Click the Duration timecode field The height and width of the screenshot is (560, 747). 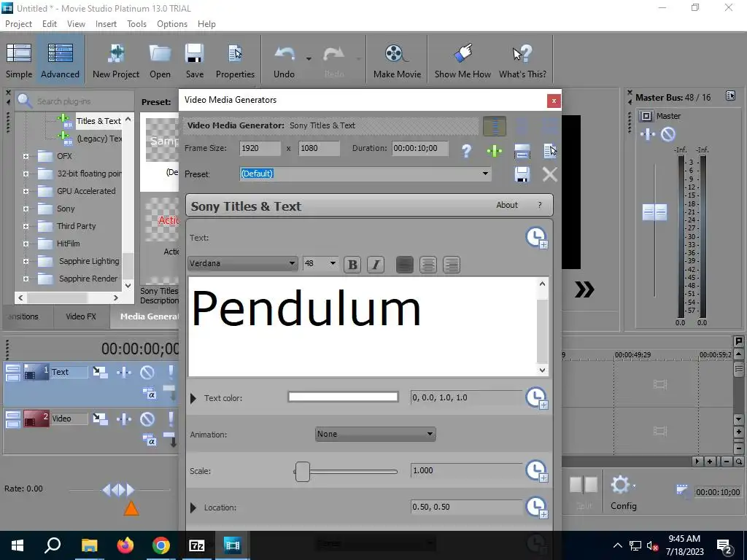coord(419,148)
